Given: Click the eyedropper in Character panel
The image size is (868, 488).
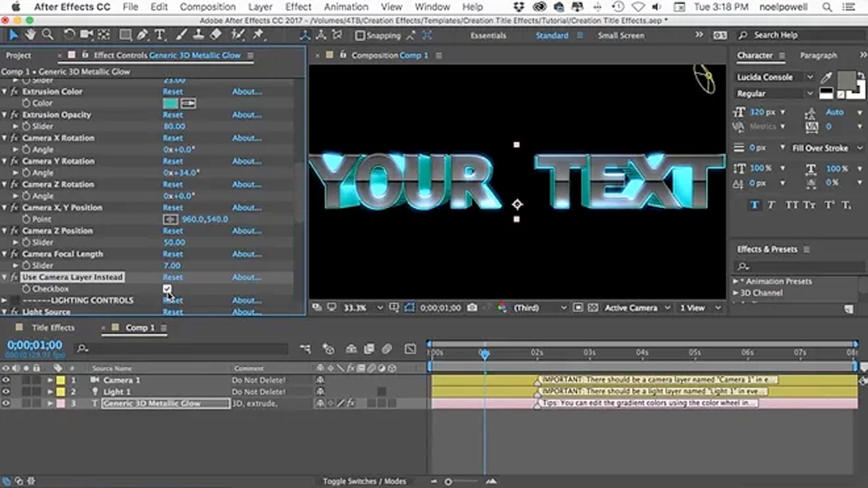Looking at the screenshot, I should [x=827, y=77].
